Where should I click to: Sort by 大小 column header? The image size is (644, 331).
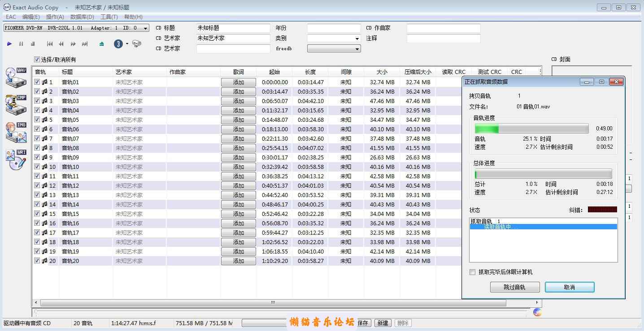point(382,72)
